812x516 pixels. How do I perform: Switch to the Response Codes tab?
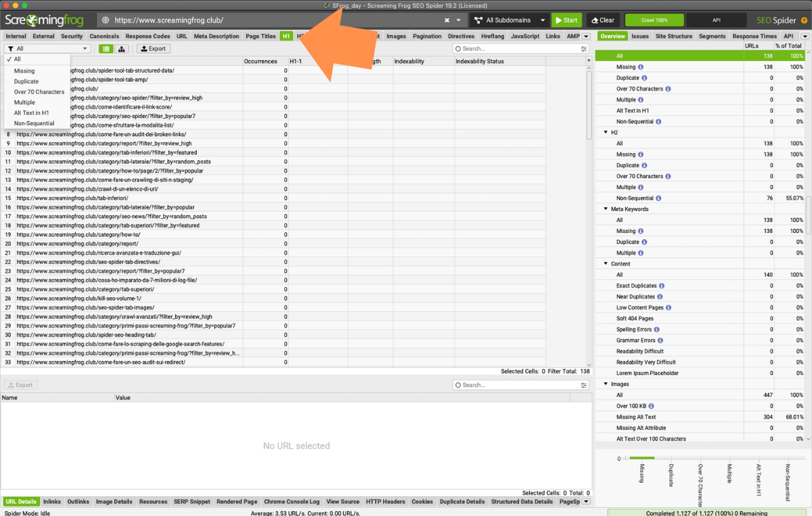148,37
